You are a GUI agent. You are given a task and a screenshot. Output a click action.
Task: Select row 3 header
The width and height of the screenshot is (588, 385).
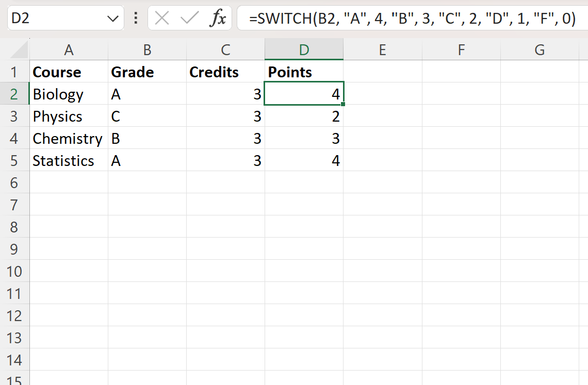[14, 116]
